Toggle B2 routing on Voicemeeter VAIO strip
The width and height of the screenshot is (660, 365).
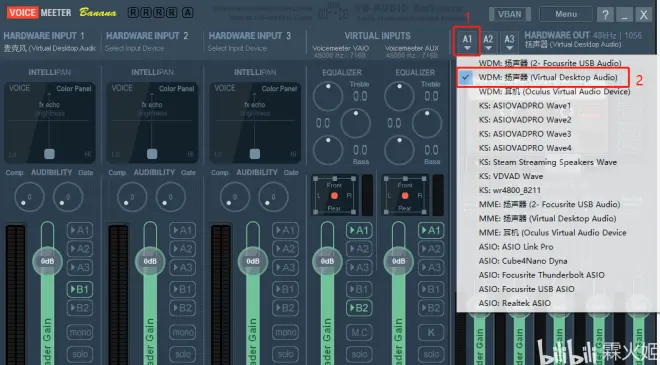tap(359, 308)
